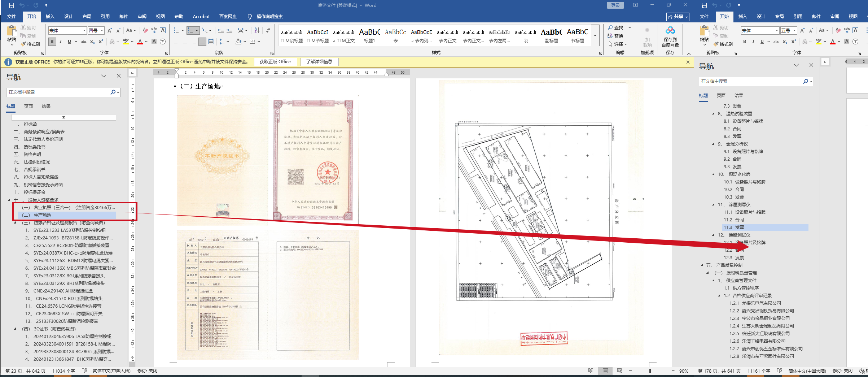Click the zoom slider handle in status bar

[650, 371]
